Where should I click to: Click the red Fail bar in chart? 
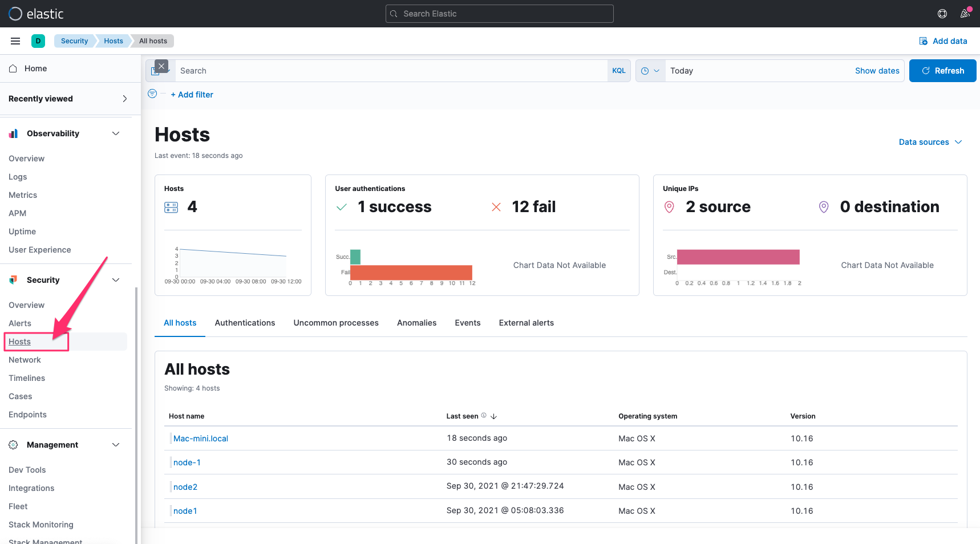[x=411, y=272]
